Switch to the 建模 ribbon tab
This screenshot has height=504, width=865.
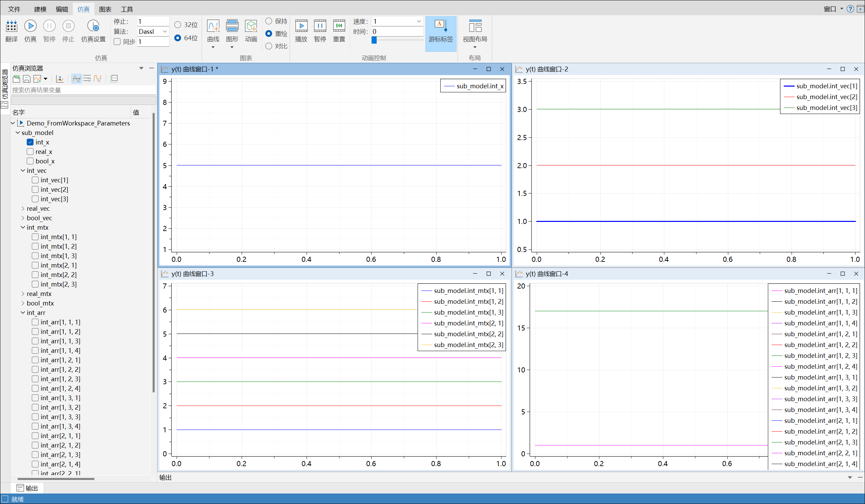coord(40,9)
